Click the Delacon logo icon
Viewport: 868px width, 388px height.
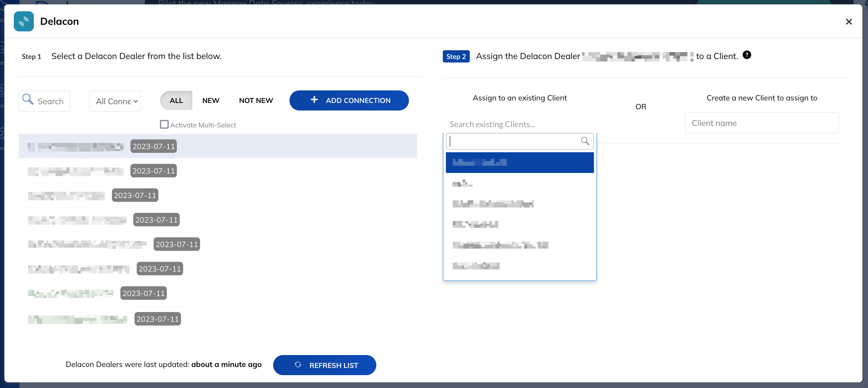pos(24,21)
